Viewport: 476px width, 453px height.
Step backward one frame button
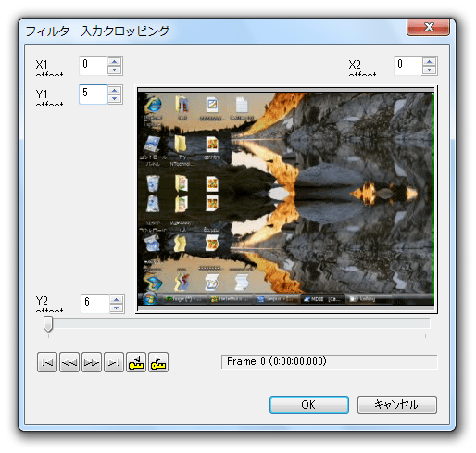click(x=69, y=362)
